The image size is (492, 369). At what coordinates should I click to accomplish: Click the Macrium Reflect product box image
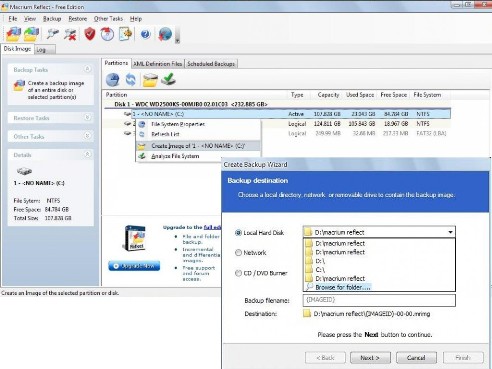tap(135, 238)
